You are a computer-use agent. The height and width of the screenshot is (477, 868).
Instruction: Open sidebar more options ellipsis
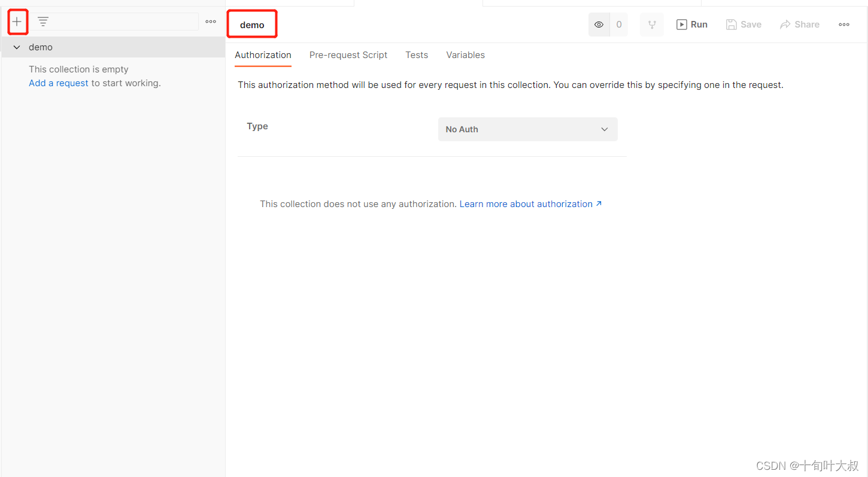coord(211,22)
